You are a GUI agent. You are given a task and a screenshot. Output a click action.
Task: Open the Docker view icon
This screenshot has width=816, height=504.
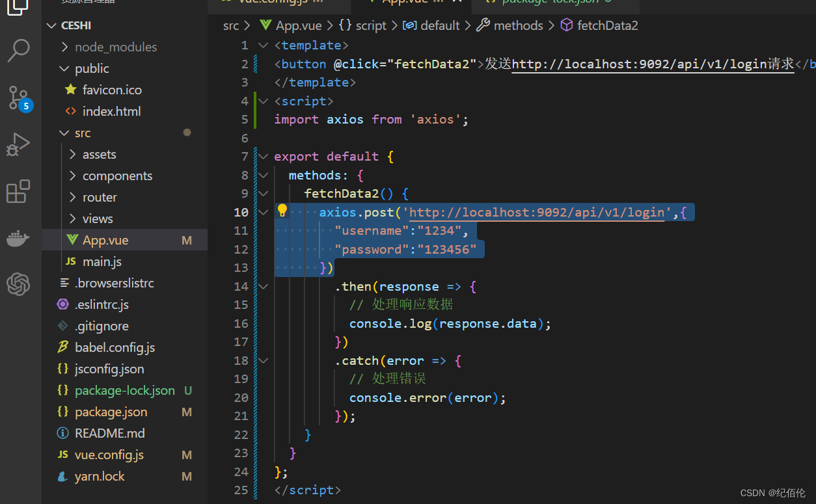click(18, 238)
